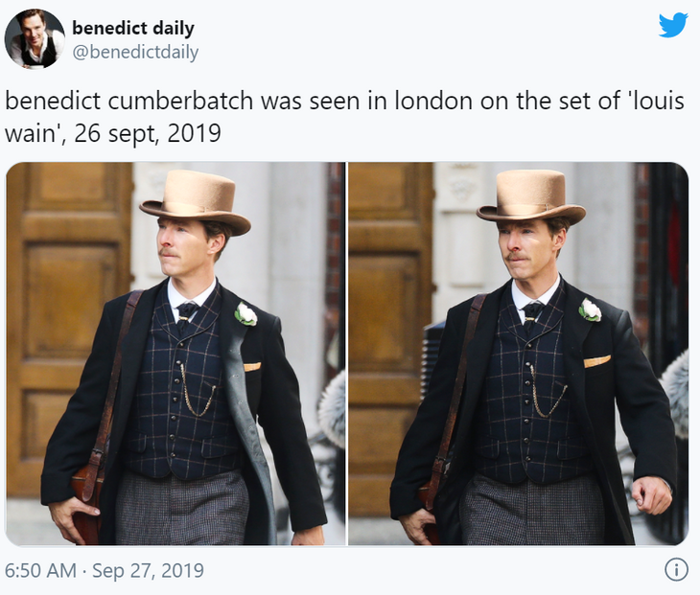This screenshot has height=595, width=700.
Task: Click the tweet text about 'louis wain'
Action: coord(344,117)
